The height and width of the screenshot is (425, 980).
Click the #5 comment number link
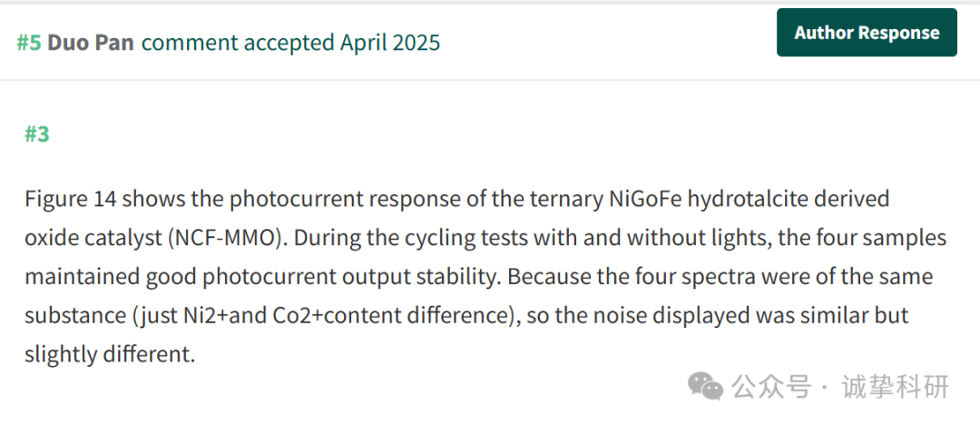29,43
